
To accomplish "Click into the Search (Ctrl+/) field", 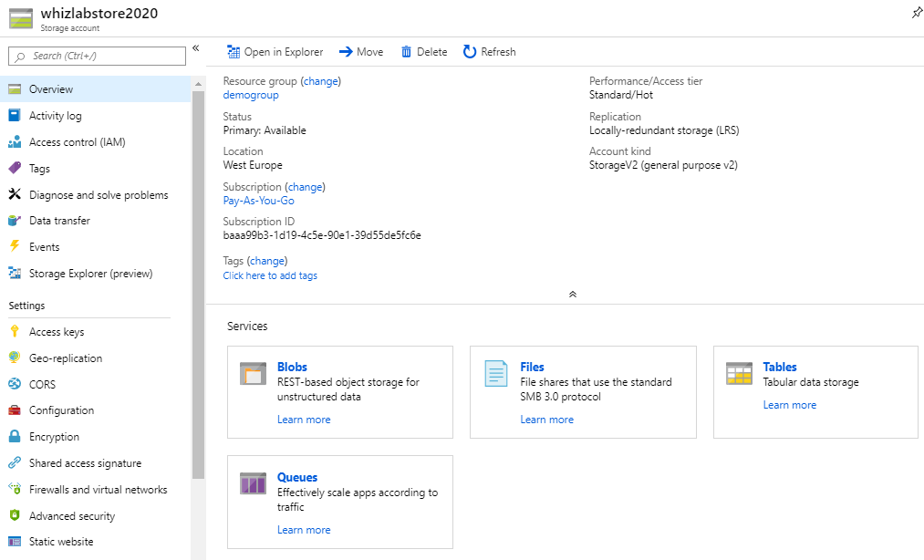I will pyautogui.click(x=97, y=56).
